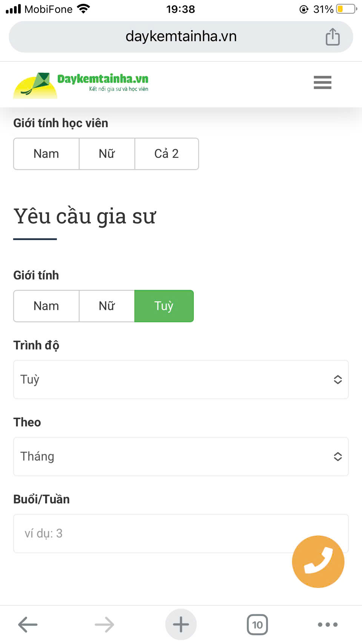Select Cả 2 for student gender
Screen dimensions: 362x644
(166, 154)
